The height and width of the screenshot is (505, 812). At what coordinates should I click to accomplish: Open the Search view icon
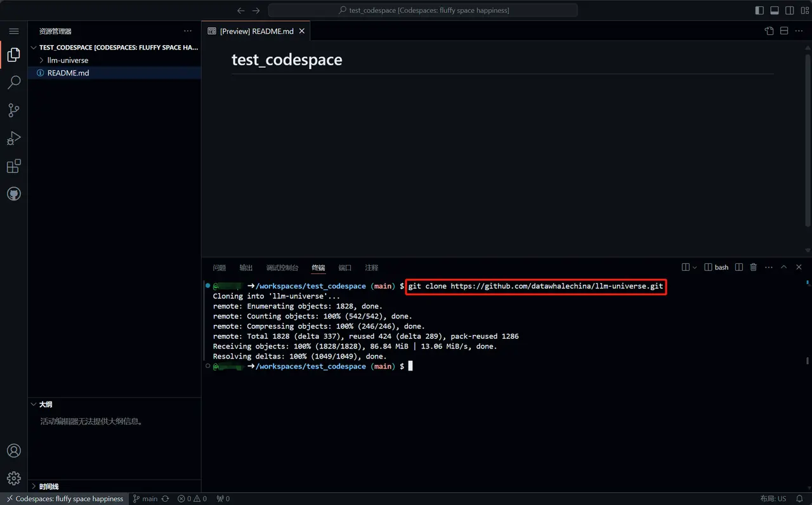coord(13,82)
